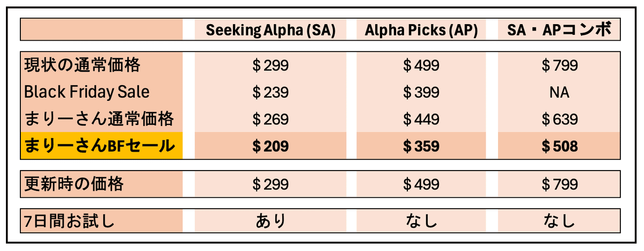Select the あり trial cell

(270, 220)
